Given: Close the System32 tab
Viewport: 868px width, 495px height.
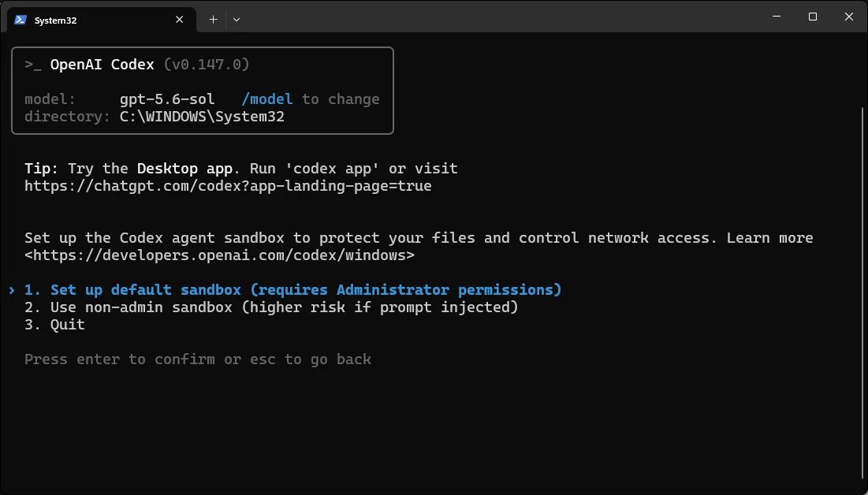Looking at the screenshot, I should coord(180,20).
